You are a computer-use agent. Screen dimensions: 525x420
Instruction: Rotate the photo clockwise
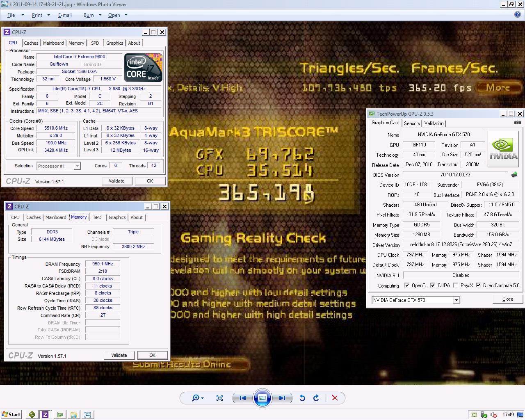316,398
